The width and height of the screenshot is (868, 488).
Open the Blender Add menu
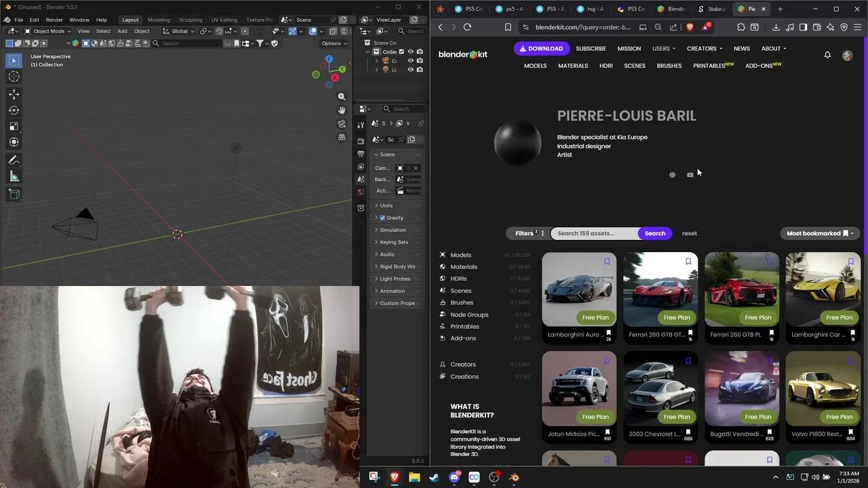point(122,31)
